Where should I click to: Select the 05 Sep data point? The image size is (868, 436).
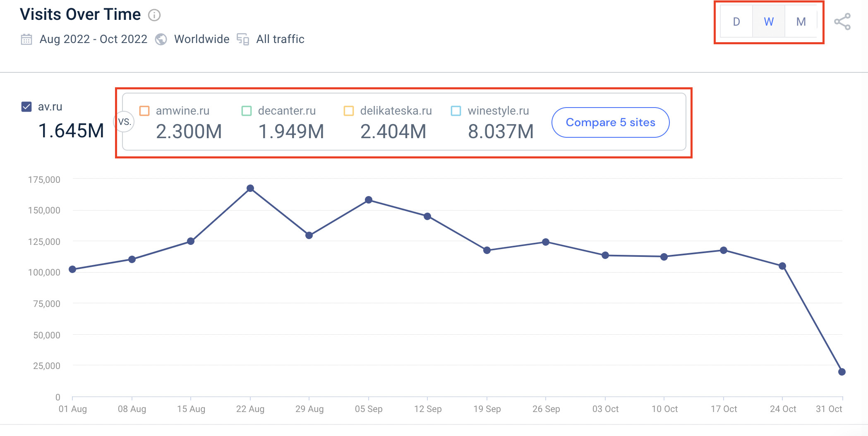click(x=369, y=200)
